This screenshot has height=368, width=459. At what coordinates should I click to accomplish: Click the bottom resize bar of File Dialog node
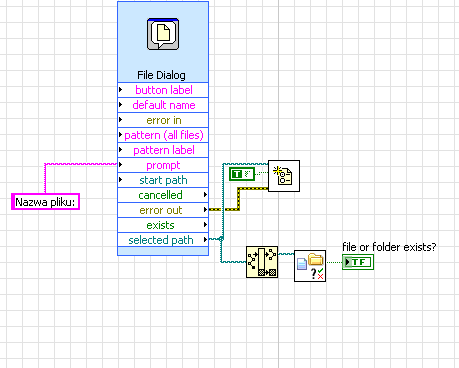(x=163, y=251)
